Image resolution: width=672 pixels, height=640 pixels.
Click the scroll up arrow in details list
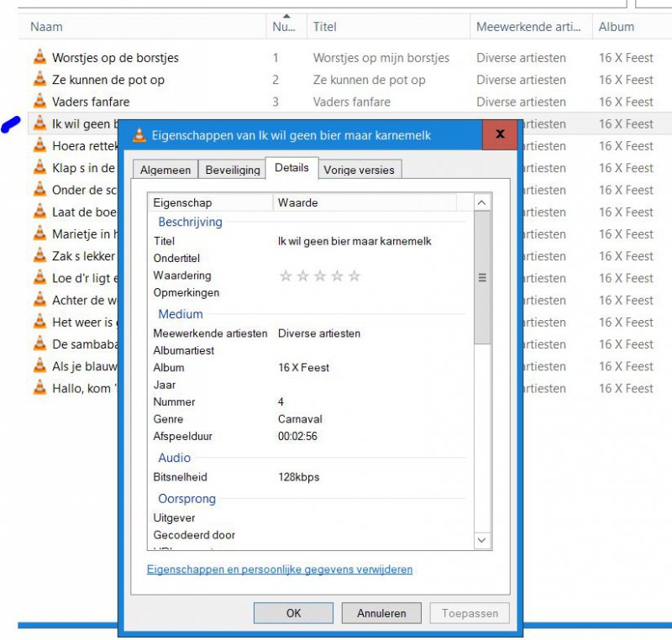(482, 203)
